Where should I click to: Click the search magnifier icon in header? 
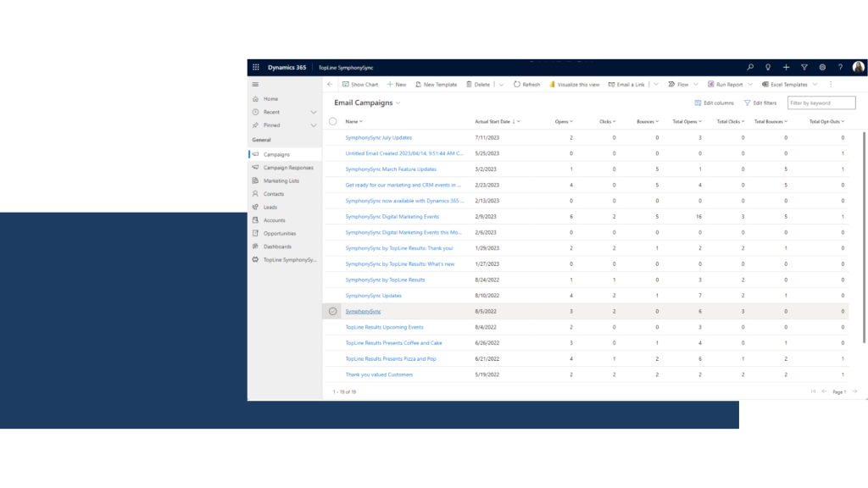[750, 68]
